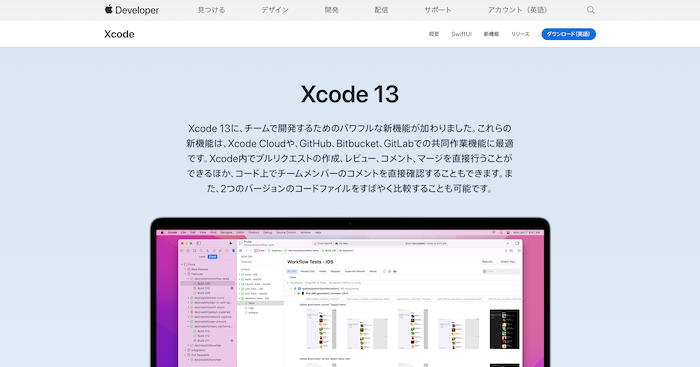Select the Cloud segment in Xcode navigator
This screenshot has height=367, width=700.
[x=212, y=257]
